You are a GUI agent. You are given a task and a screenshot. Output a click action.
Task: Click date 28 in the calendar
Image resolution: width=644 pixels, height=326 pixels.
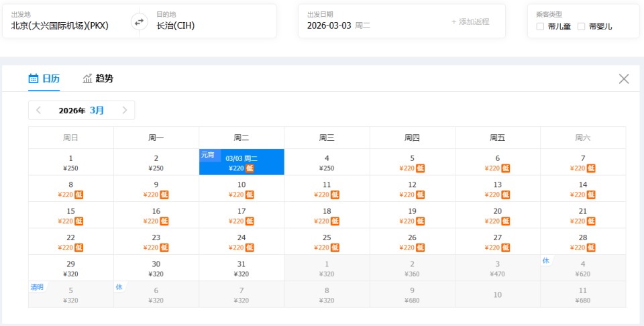[x=583, y=242]
